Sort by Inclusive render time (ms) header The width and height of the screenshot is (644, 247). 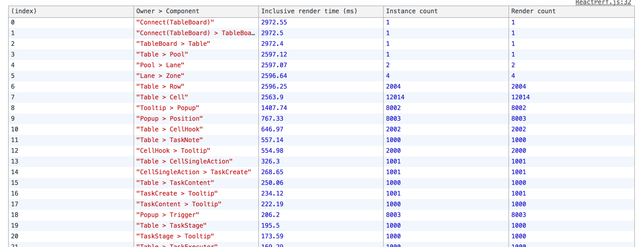321,11
